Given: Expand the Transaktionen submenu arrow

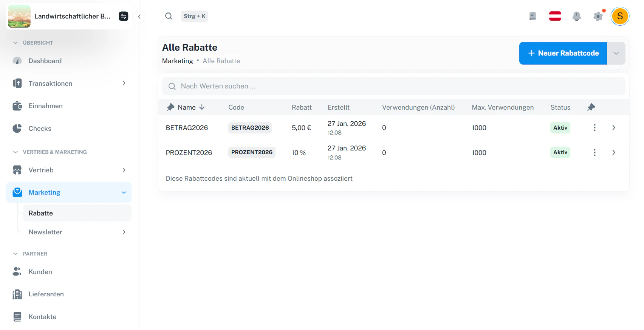Looking at the screenshot, I should (x=124, y=83).
